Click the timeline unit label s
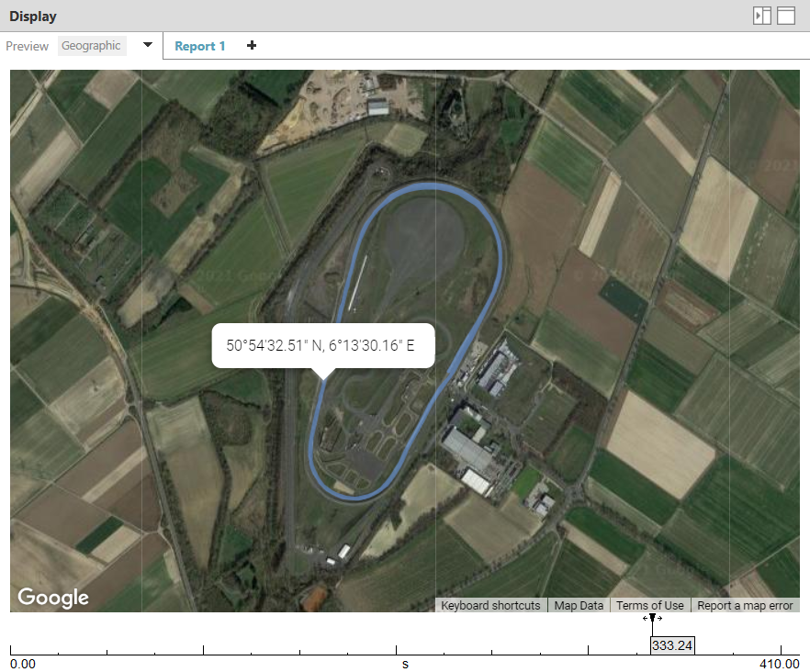Image resolution: width=810 pixels, height=672 pixels. [x=405, y=663]
